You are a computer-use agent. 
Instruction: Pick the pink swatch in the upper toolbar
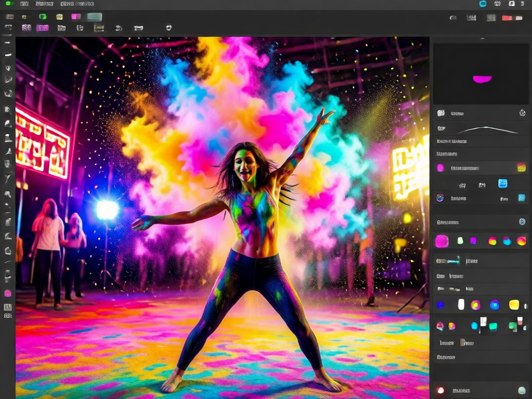tap(76, 16)
